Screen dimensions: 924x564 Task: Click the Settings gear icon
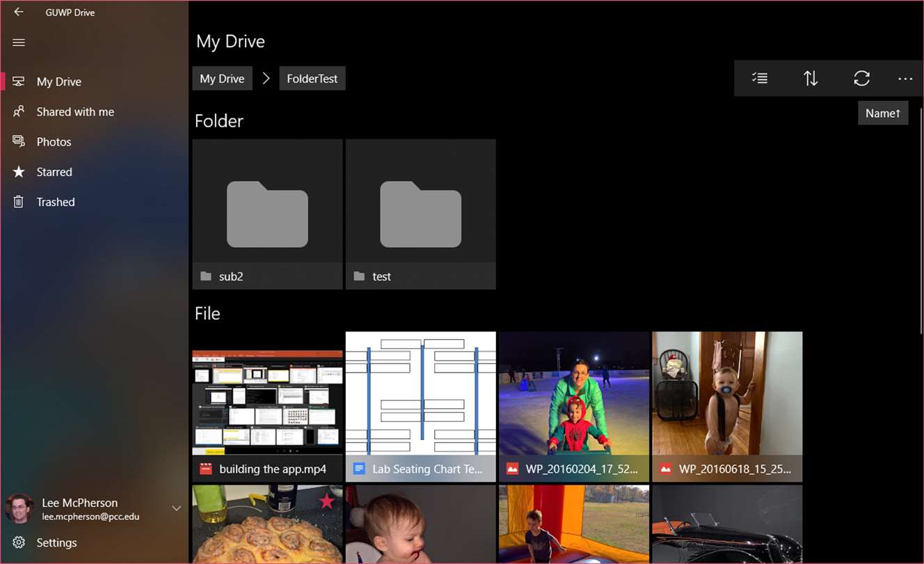pyautogui.click(x=19, y=542)
